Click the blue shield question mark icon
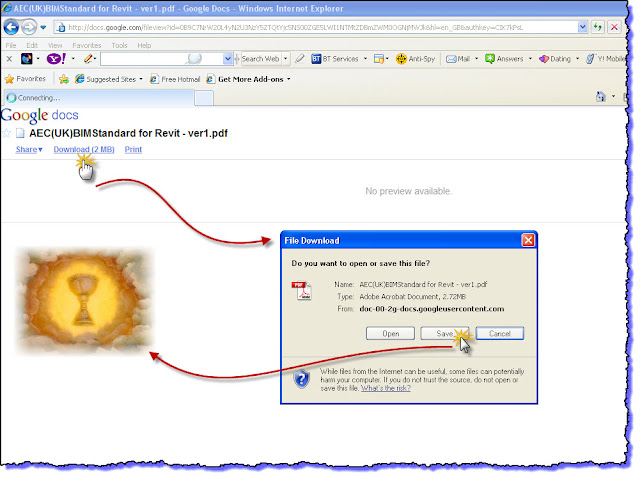Screen dimensions: 640x477 (301, 379)
